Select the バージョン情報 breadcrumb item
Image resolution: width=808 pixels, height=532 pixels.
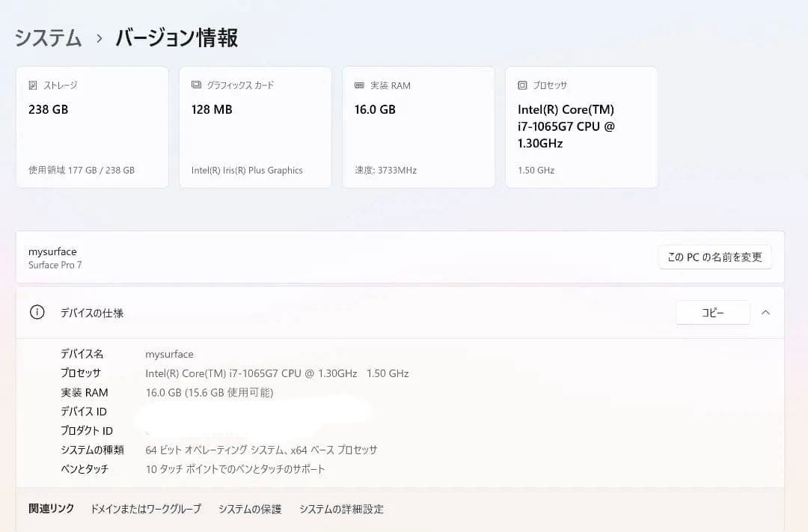point(176,39)
